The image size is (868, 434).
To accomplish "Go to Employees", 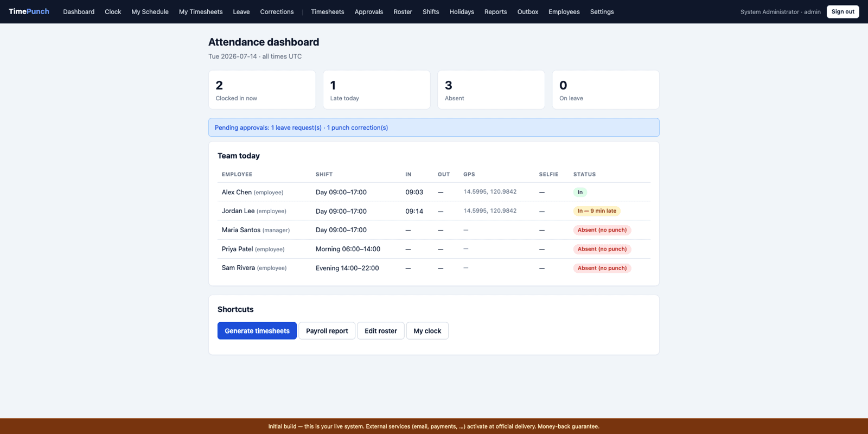I will (x=564, y=12).
